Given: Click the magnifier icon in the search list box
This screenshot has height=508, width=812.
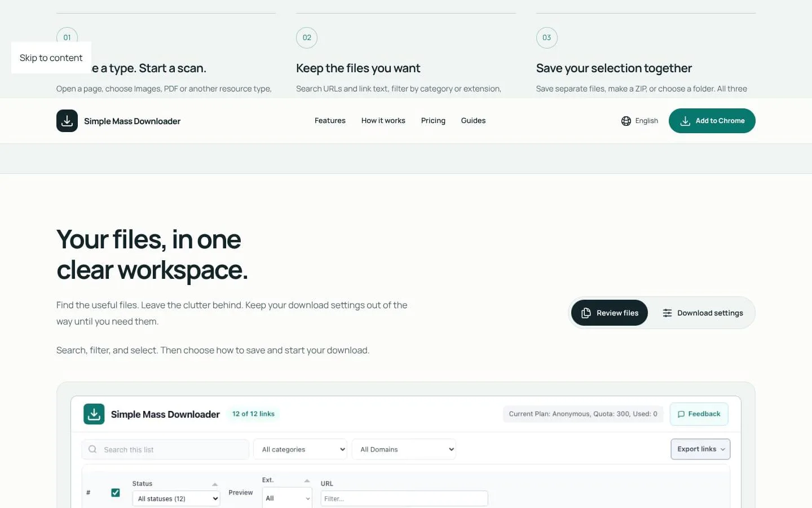Looking at the screenshot, I should pyautogui.click(x=92, y=449).
